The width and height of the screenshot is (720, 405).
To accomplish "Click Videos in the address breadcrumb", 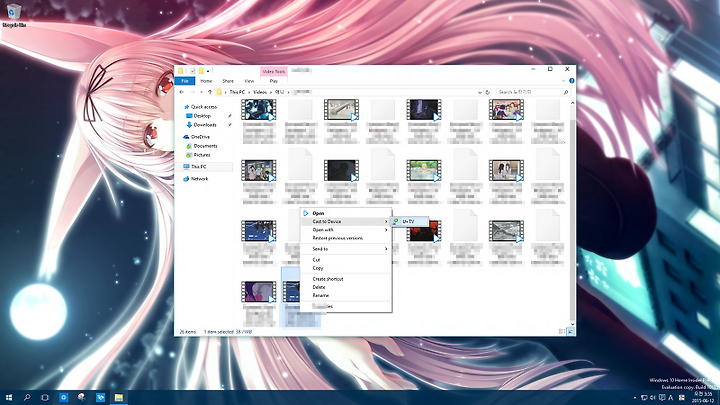I will 260,92.
